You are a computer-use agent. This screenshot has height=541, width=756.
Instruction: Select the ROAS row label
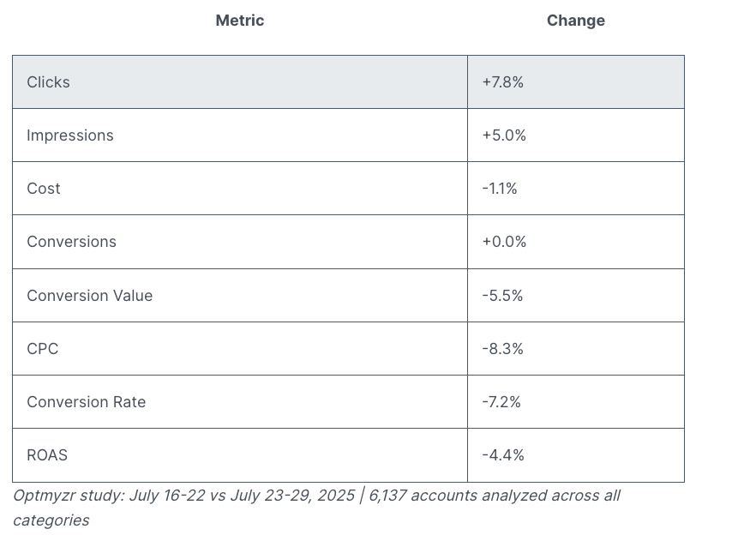[x=47, y=455]
